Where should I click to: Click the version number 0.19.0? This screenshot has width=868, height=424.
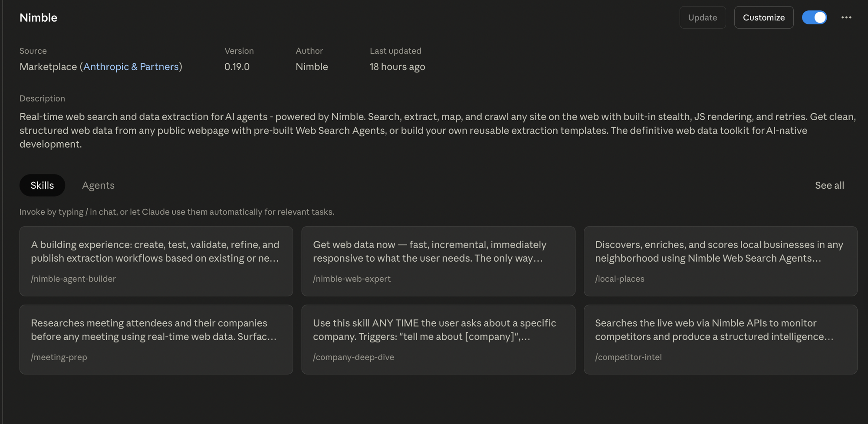tap(237, 66)
